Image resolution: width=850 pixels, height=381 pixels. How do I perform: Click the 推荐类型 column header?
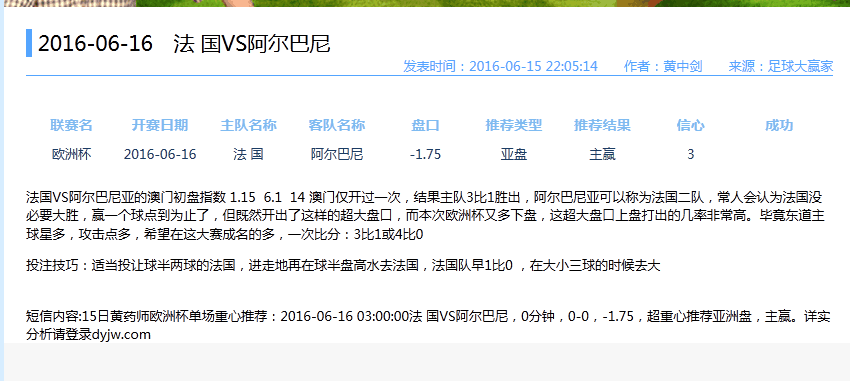click(x=514, y=126)
